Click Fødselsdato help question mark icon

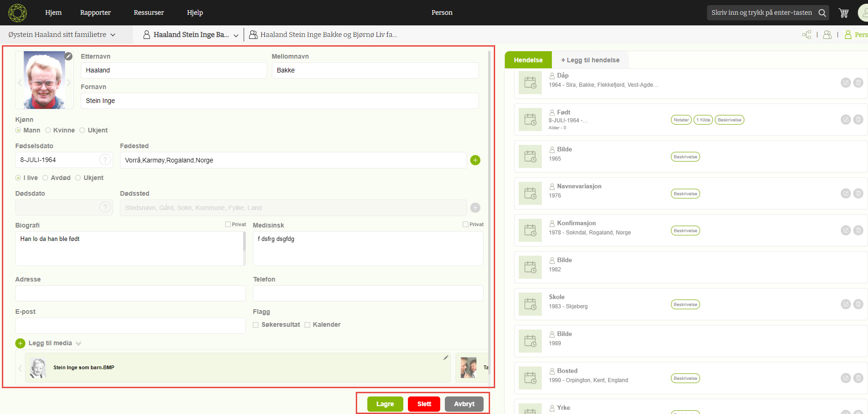click(x=105, y=160)
